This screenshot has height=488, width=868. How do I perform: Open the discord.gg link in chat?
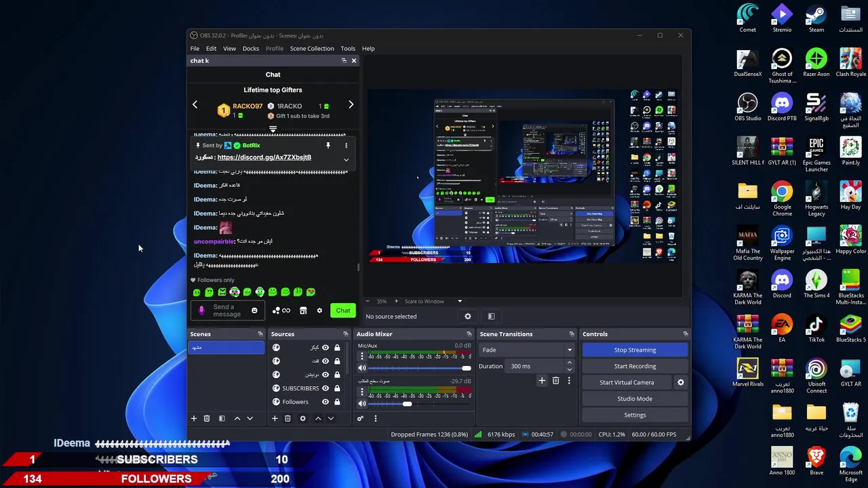tap(264, 157)
